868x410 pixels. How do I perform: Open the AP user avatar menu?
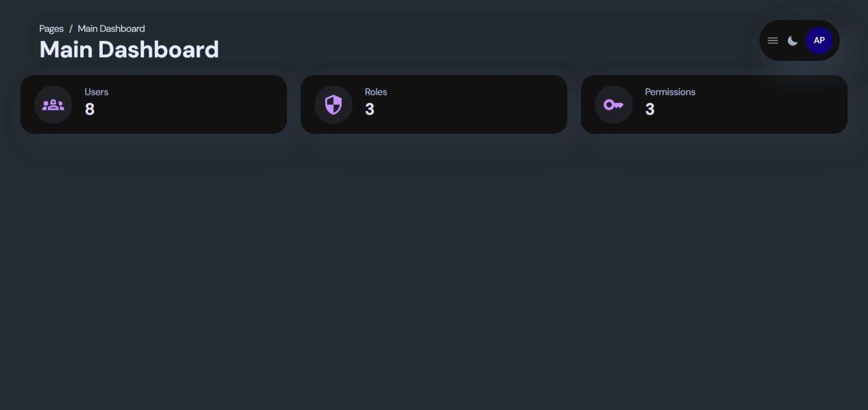coord(819,41)
